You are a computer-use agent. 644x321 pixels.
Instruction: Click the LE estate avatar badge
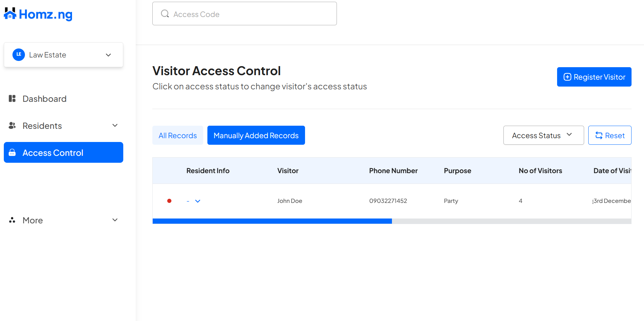tap(19, 54)
